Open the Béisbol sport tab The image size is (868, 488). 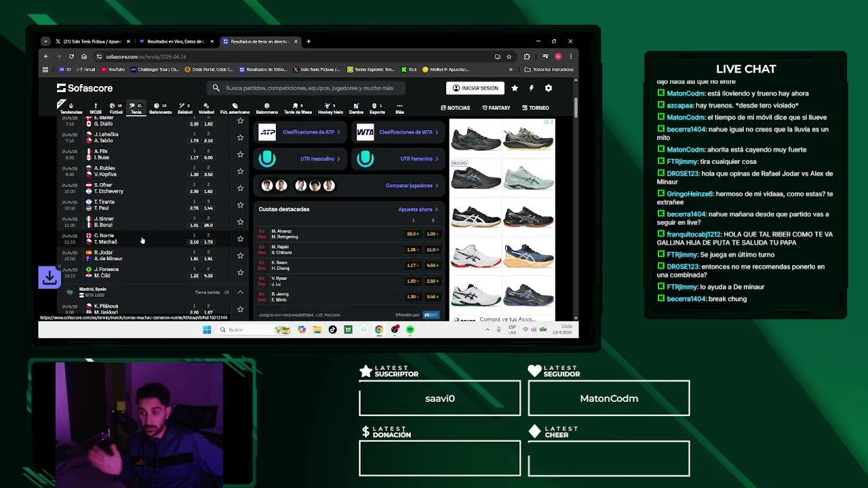[x=184, y=108]
